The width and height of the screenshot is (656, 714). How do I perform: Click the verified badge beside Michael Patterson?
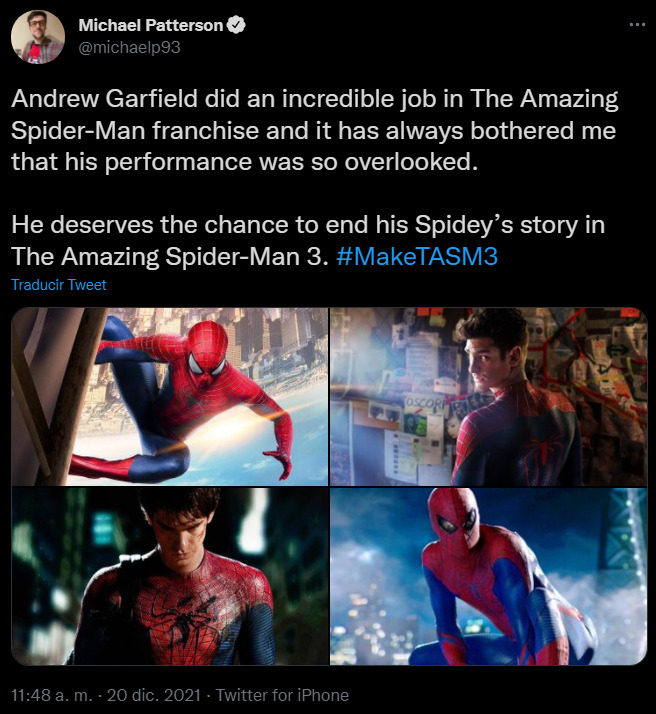236,26
